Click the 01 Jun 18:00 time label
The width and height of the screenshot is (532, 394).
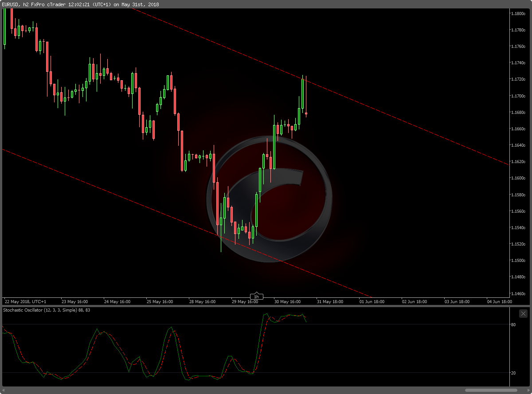tap(372, 301)
